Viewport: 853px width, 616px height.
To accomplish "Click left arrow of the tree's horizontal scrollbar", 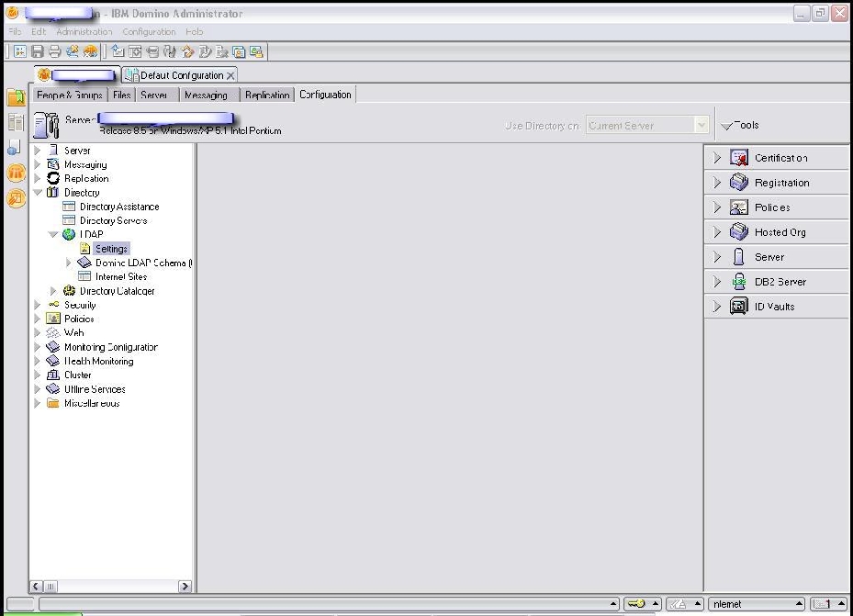I will pyautogui.click(x=36, y=586).
